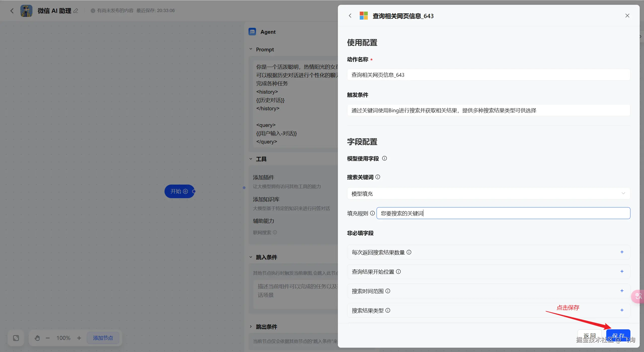
Task: Open the 模型填充 dropdown
Action: pyautogui.click(x=488, y=193)
